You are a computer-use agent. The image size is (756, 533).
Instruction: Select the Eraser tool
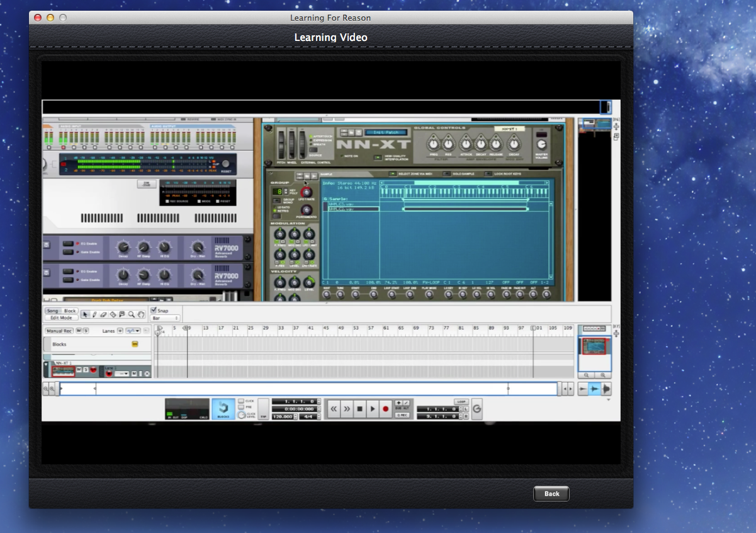point(103,314)
